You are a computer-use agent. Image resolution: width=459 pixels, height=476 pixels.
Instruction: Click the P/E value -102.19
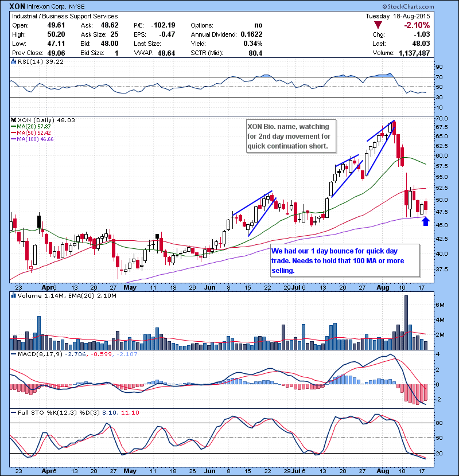(x=164, y=25)
